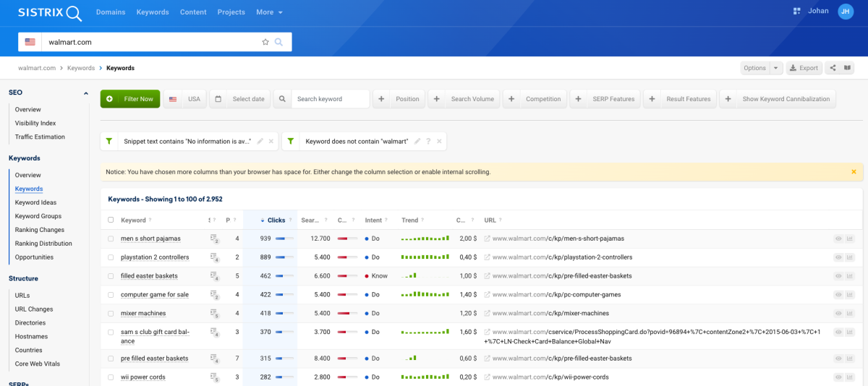
Task: Open the More dropdown in top navigation
Action: coord(269,12)
